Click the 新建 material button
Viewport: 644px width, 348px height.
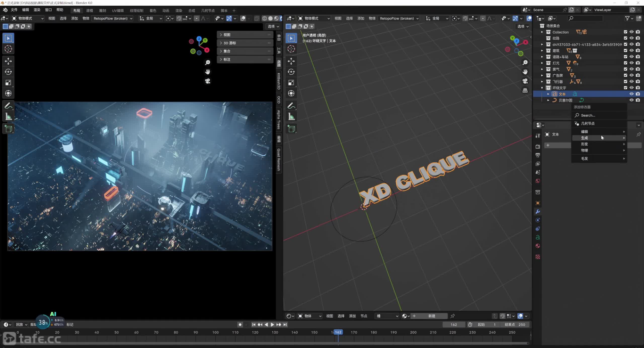coord(432,316)
